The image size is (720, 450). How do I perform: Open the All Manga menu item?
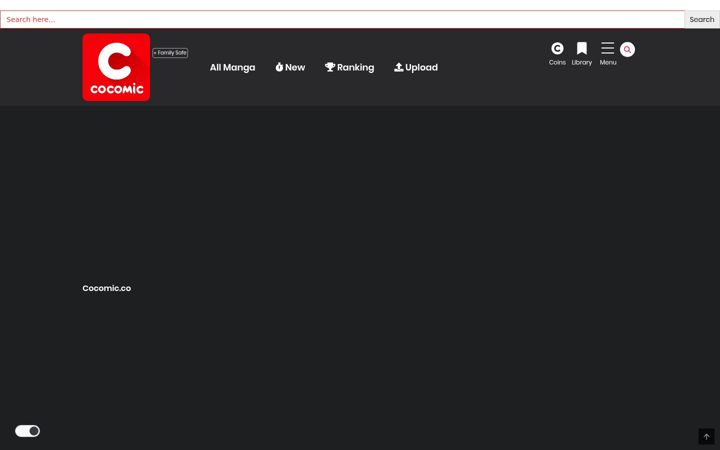point(232,68)
